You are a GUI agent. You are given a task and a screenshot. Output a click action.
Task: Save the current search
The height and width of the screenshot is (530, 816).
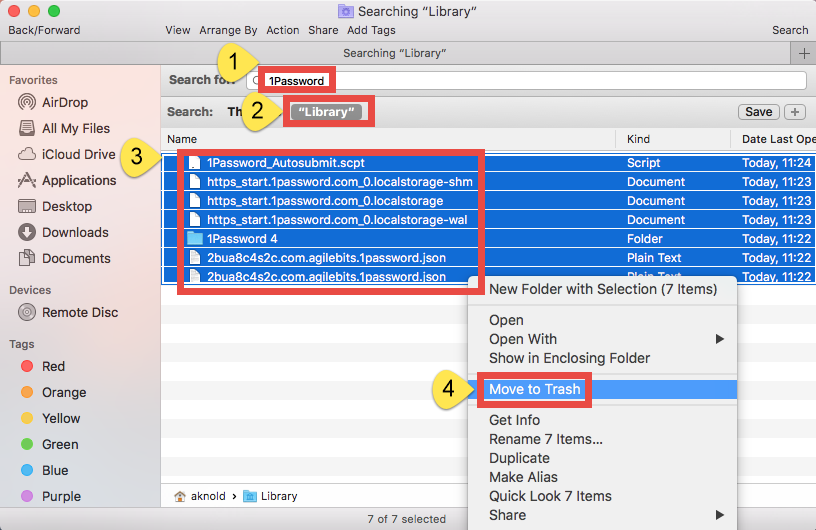(758, 112)
